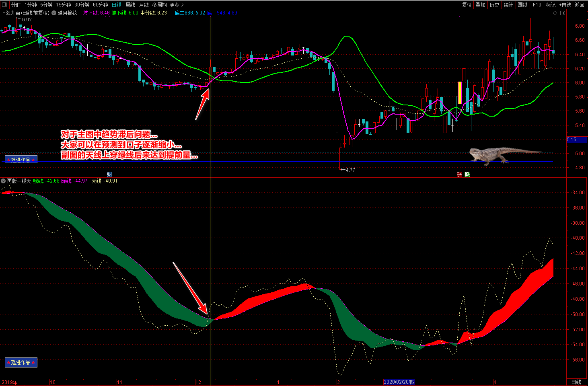
Task: Open the 复权 adjustment option
Action: [467, 5]
